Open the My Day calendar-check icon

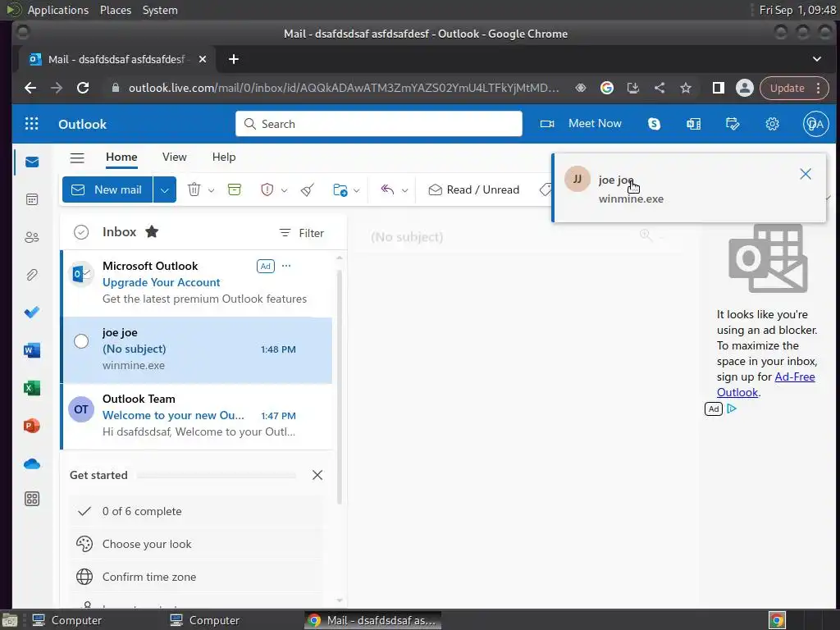click(x=733, y=124)
